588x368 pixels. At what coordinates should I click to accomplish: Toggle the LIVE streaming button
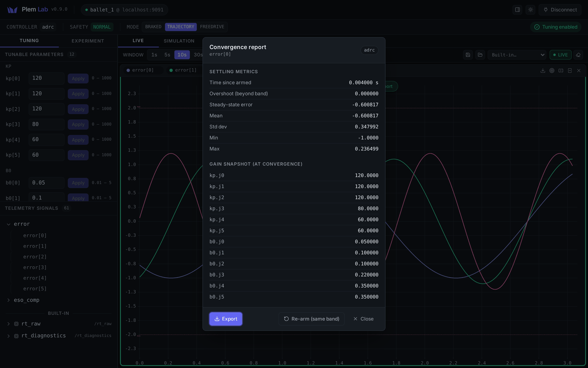560,55
